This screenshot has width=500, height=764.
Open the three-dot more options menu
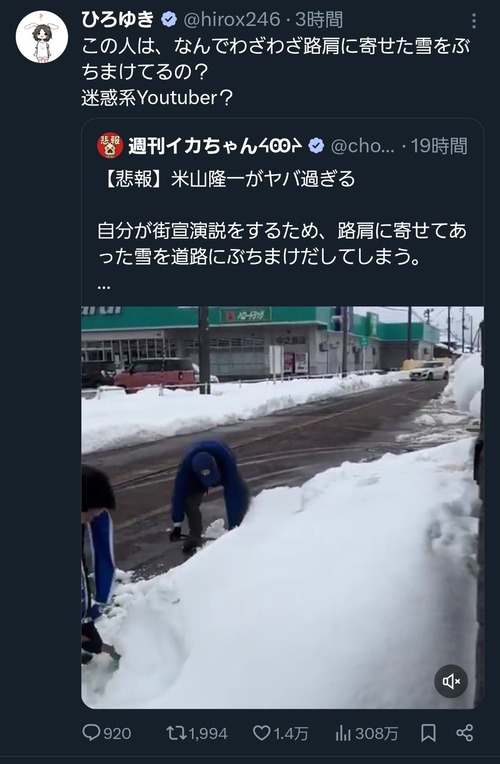click(474, 21)
